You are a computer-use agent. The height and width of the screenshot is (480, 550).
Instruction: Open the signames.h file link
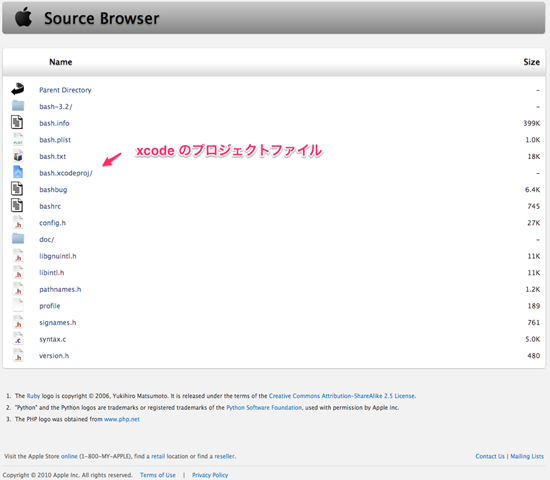tap(58, 322)
